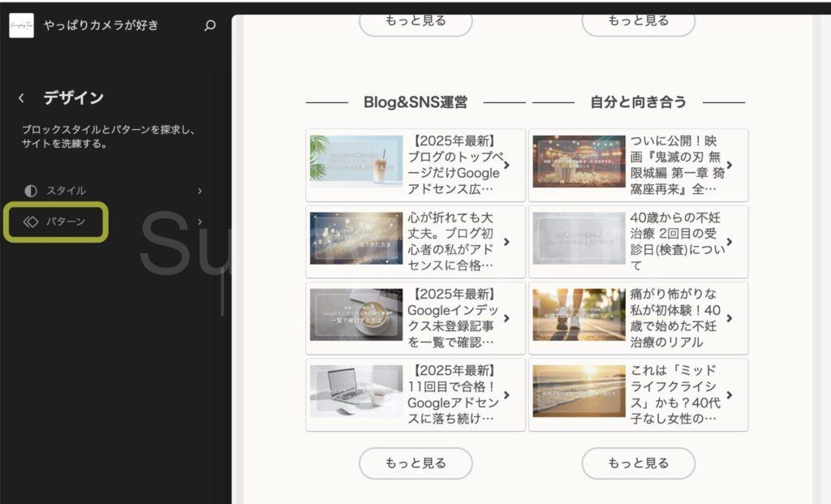Click もっと見る button below Blog&SNS運営 list
Image resolution: width=831 pixels, height=504 pixels.
(415, 463)
